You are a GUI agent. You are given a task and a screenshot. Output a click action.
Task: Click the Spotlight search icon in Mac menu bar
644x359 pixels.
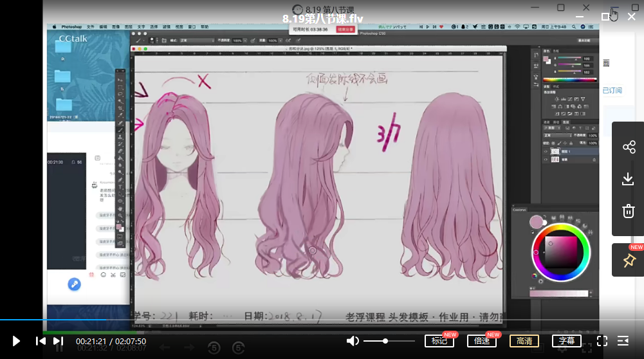(x=574, y=26)
